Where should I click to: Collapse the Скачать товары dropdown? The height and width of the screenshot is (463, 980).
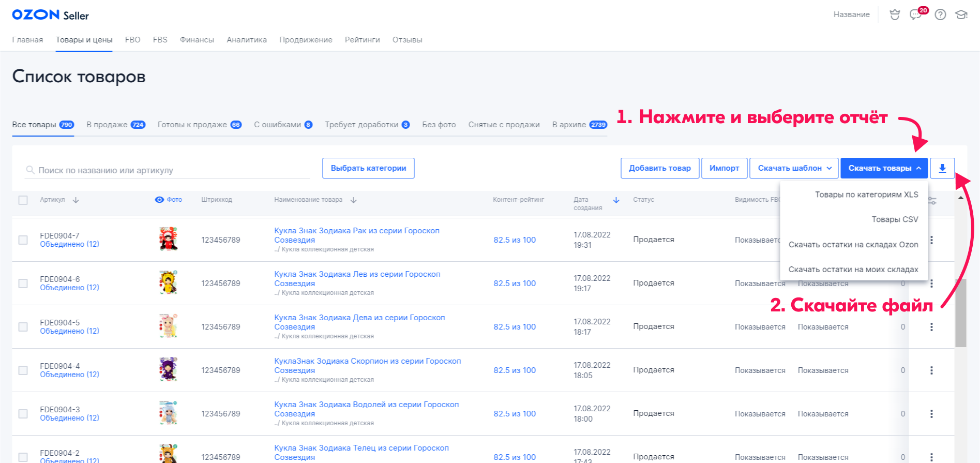coord(884,168)
